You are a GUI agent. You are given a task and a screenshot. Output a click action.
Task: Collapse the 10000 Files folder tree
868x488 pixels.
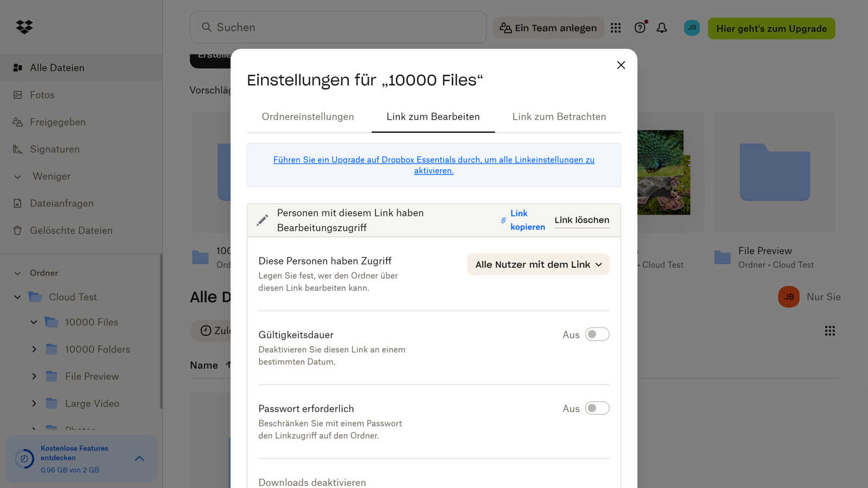pos(34,322)
